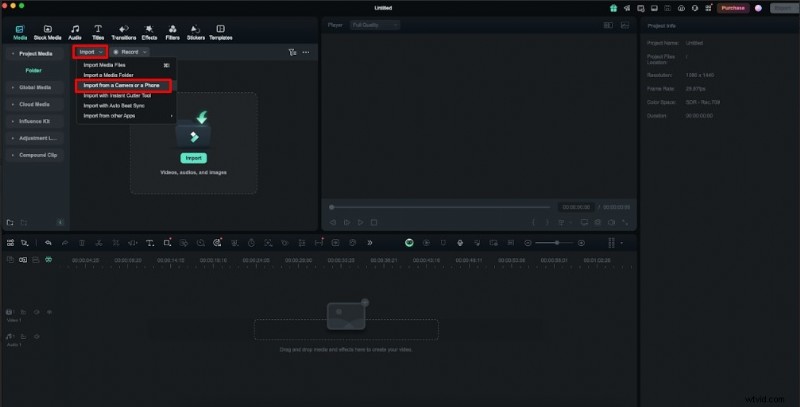Switch to the Templates tab
This screenshot has width=800, height=407.
(220, 32)
